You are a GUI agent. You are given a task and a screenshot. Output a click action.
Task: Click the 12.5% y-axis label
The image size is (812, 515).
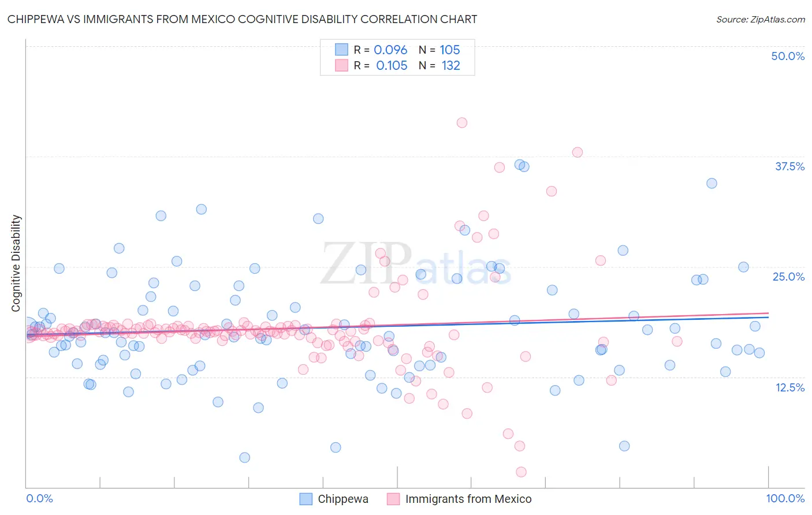[789, 387]
